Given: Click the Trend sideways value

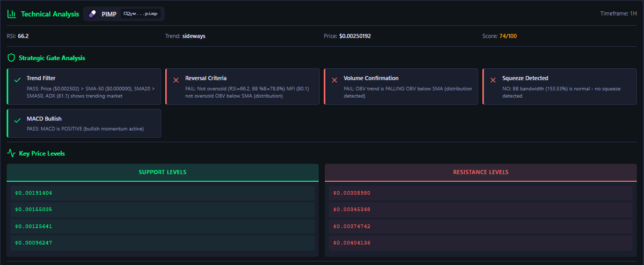Looking at the screenshot, I should [x=193, y=36].
